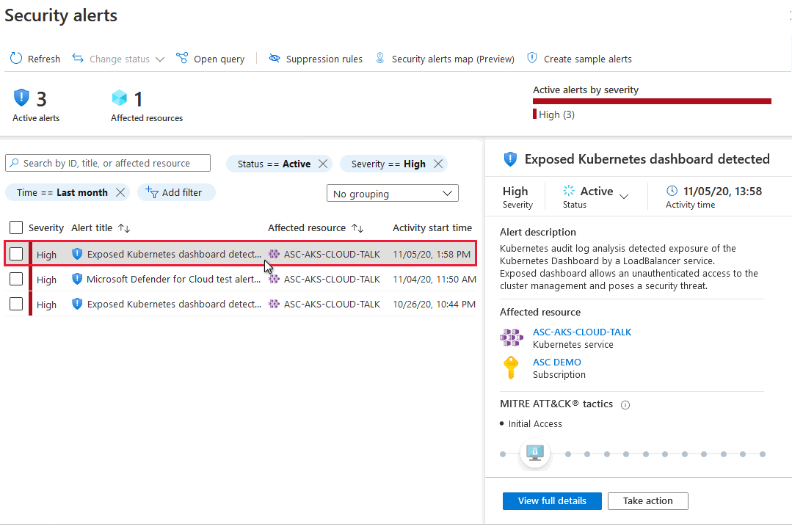Open query via its graph icon
The height and width of the screenshot is (532, 792).
pos(182,58)
